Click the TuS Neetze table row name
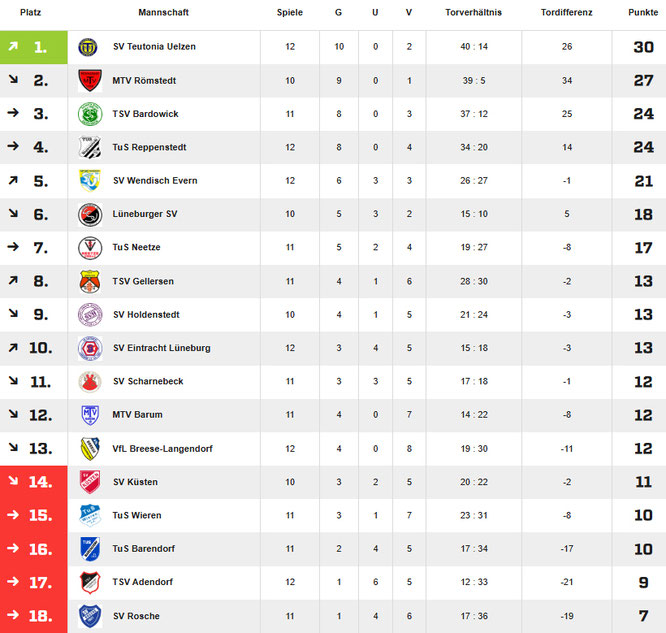Viewport: 666px width, 633px height. 137,247
